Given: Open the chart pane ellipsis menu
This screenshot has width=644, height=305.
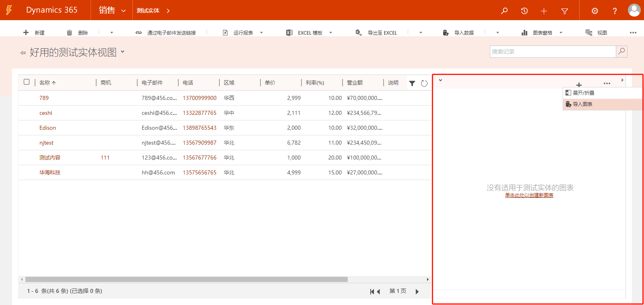Looking at the screenshot, I should [607, 83].
